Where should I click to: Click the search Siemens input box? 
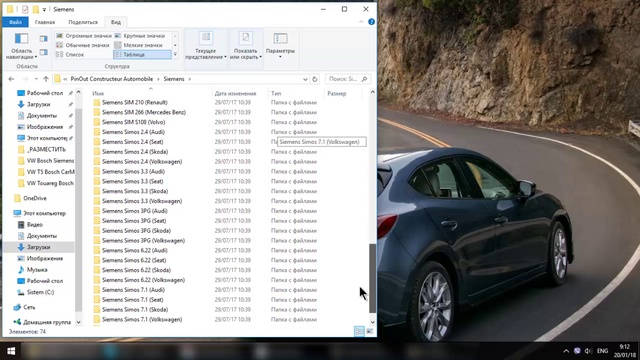click(348, 79)
